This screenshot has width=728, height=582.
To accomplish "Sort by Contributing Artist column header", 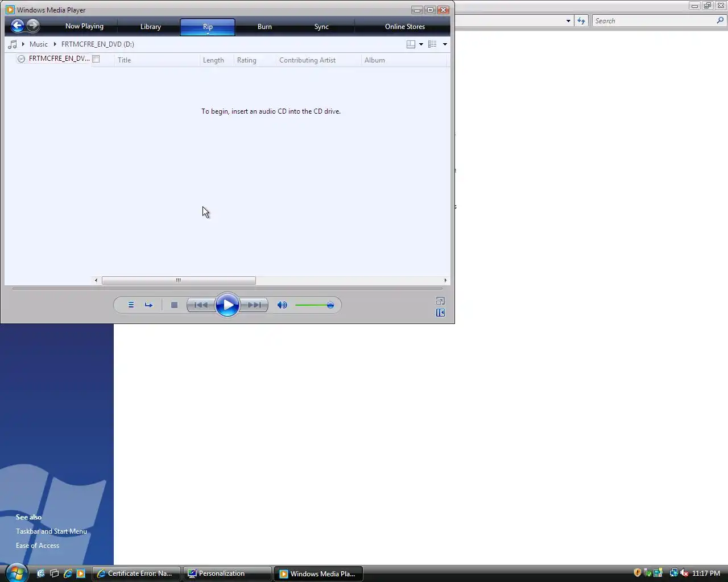I will point(318,60).
